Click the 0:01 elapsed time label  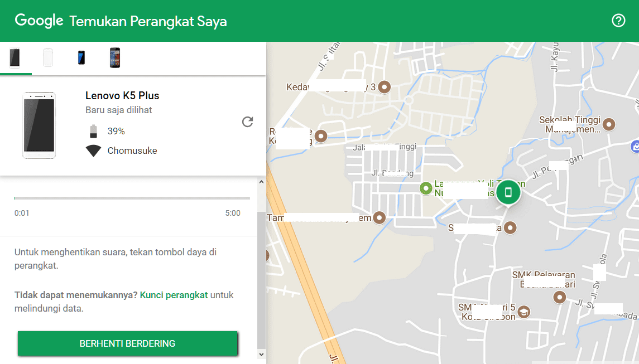22,213
